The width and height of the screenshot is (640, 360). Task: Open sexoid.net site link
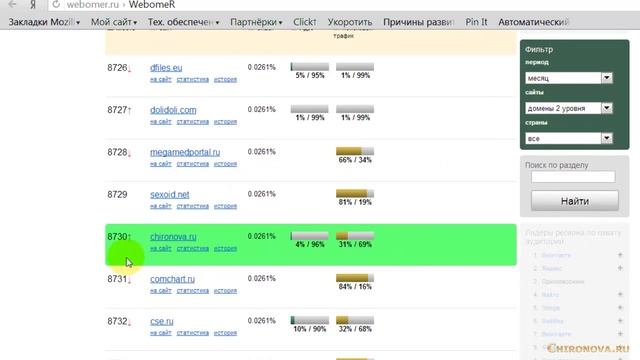pos(169,195)
